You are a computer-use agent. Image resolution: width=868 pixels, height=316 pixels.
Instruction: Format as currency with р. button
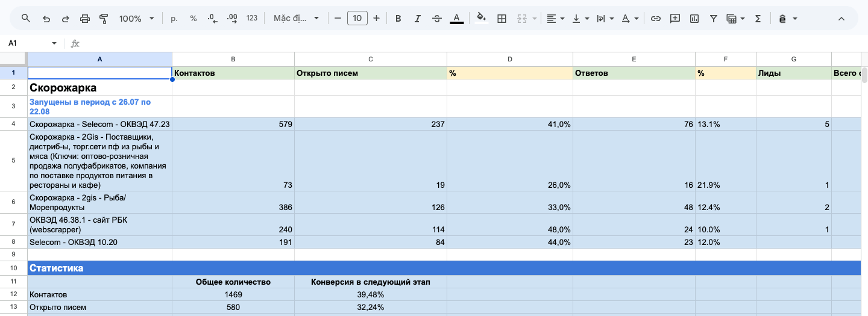[x=174, y=19]
